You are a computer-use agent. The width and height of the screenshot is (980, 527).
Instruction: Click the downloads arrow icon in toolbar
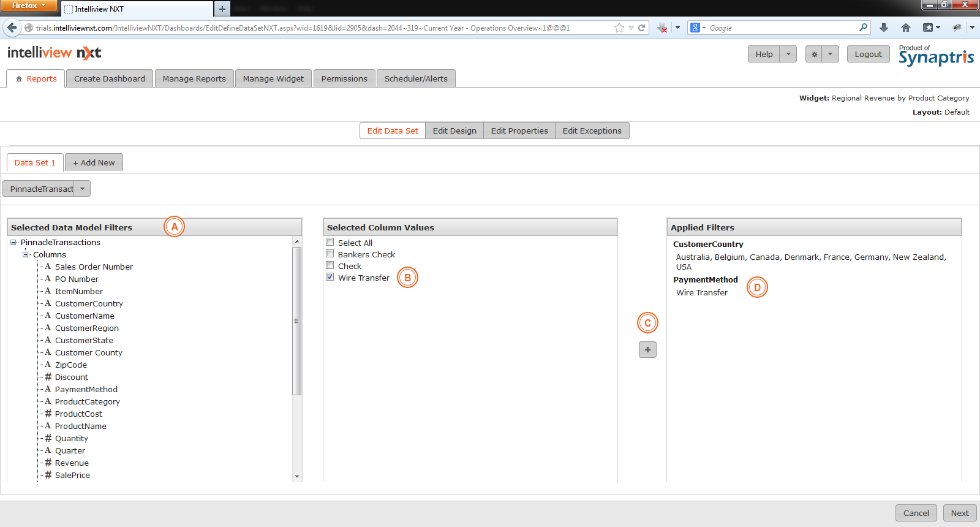click(x=883, y=28)
